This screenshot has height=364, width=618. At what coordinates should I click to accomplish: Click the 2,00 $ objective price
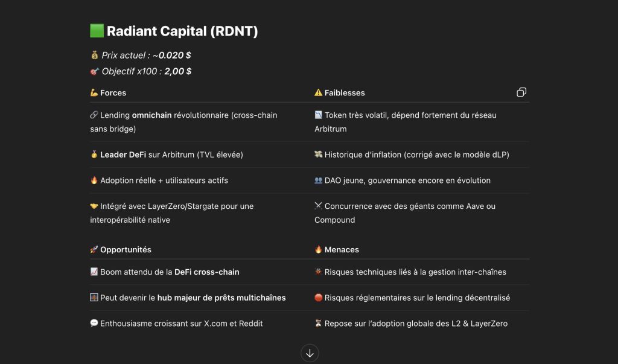(x=178, y=71)
